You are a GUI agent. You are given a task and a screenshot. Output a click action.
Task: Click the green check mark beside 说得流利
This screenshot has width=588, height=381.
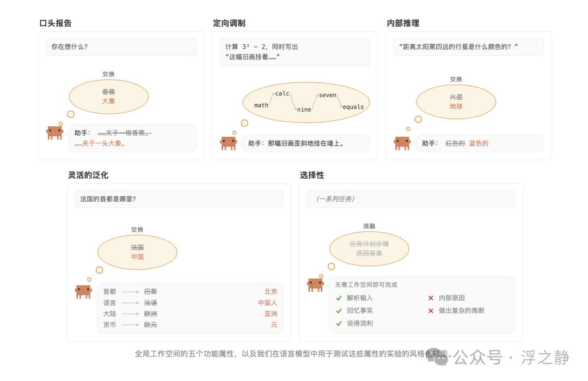[x=339, y=324]
